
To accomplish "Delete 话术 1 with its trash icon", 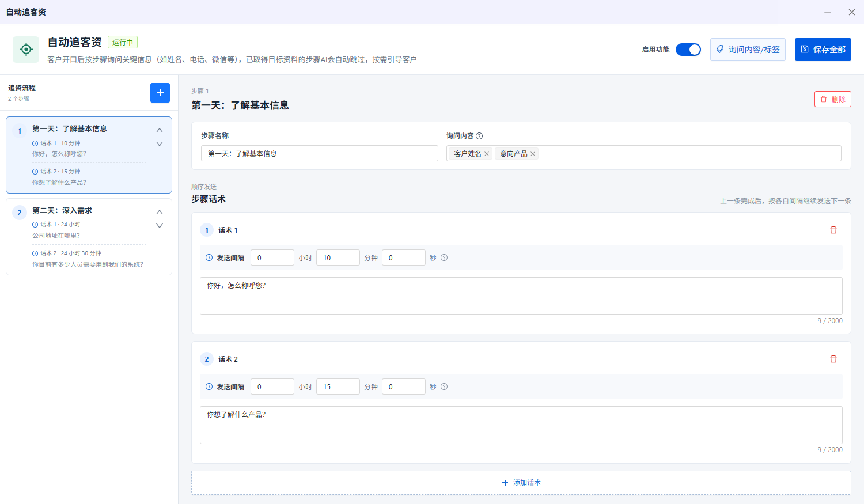I will coord(833,230).
